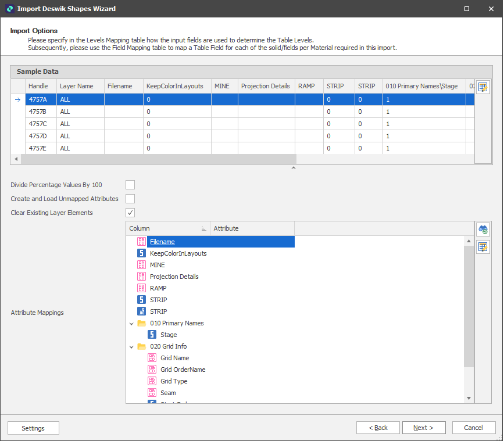Click the auto-map binoculars icon beside Attribute Mappings
This screenshot has height=441, width=504.
482,230
